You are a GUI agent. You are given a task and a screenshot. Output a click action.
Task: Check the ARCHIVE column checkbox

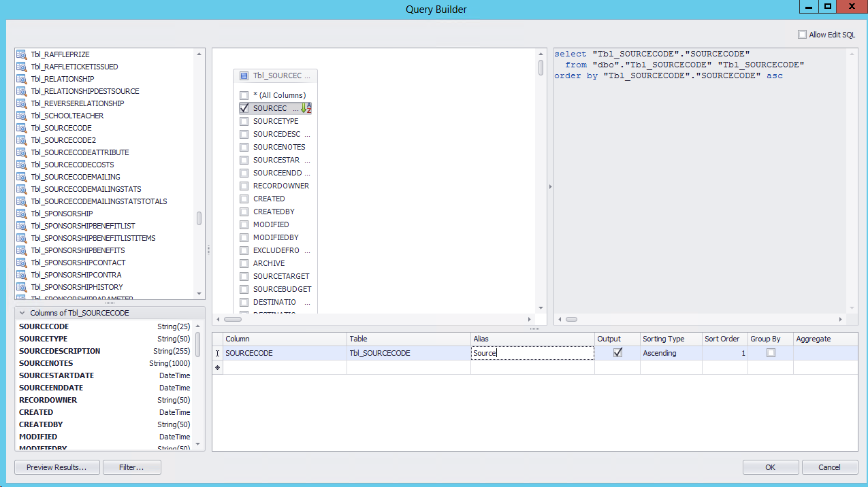click(x=244, y=263)
